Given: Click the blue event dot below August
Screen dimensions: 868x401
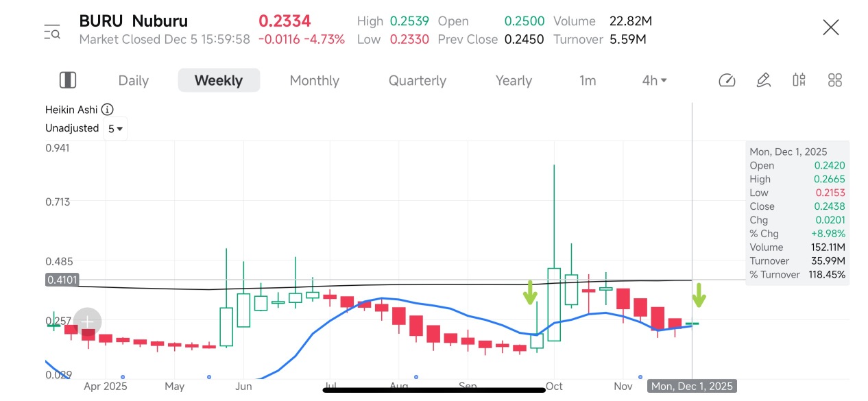Looking at the screenshot, I should click(416, 377).
